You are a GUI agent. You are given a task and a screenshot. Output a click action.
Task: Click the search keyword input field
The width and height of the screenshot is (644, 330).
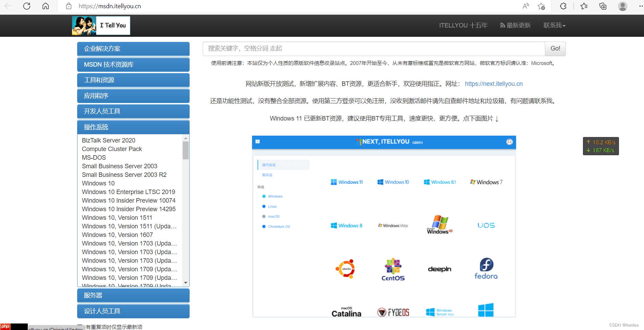(x=374, y=49)
